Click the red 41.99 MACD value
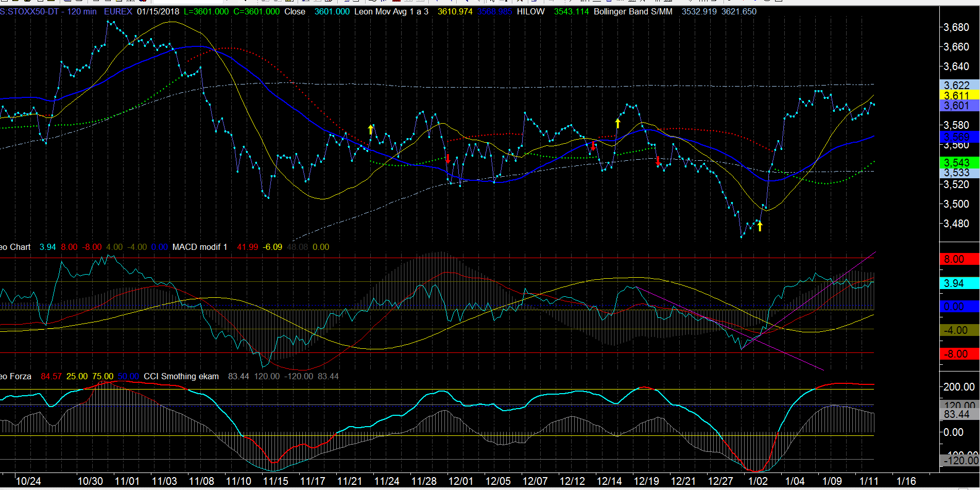The height and width of the screenshot is (490, 980). pyautogui.click(x=248, y=247)
